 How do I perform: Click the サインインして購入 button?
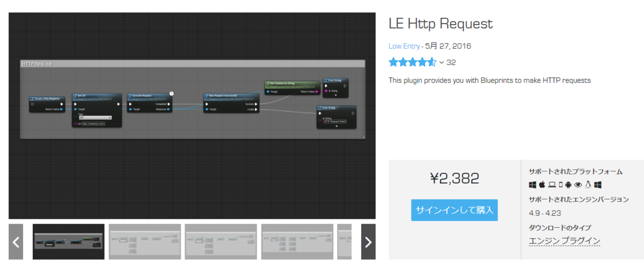click(x=455, y=210)
